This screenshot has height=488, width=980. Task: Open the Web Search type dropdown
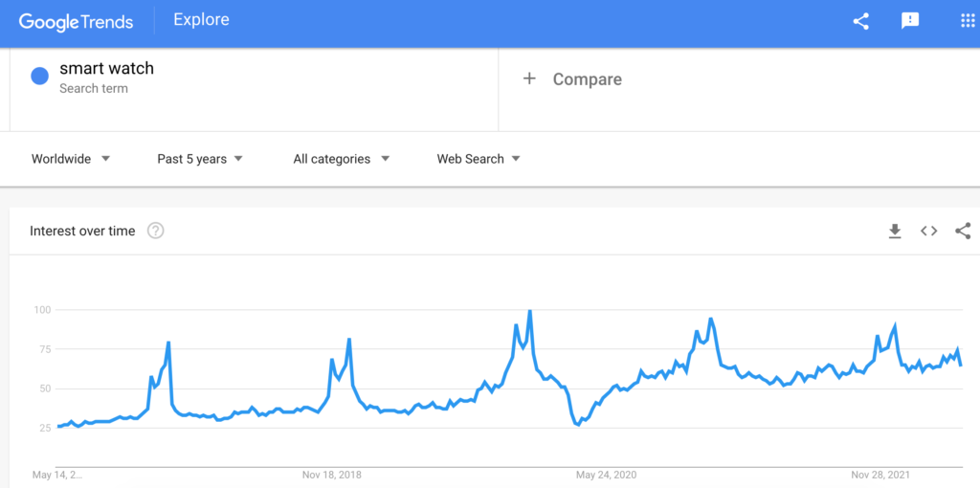[479, 159]
